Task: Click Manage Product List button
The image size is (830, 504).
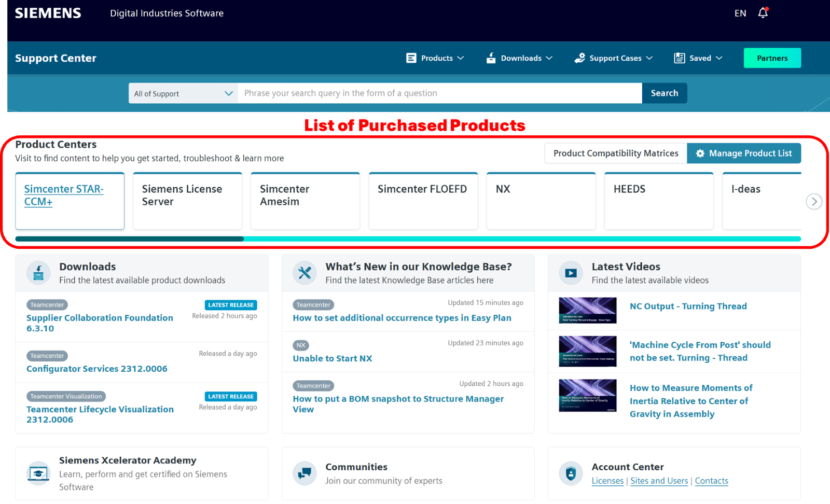Action: point(744,153)
